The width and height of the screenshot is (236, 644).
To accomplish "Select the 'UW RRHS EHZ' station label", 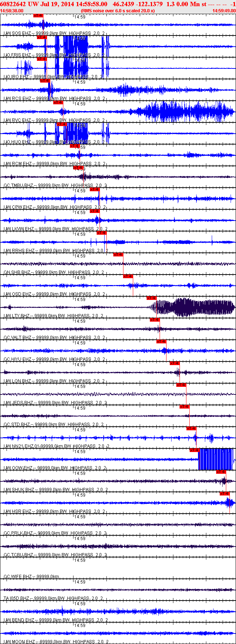I will [x=19, y=251].
